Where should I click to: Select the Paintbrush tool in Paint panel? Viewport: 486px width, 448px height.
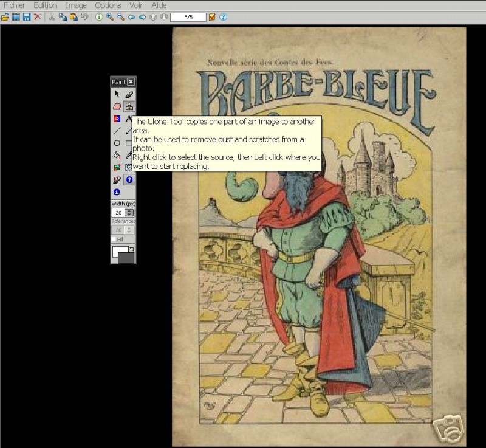tap(129, 94)
